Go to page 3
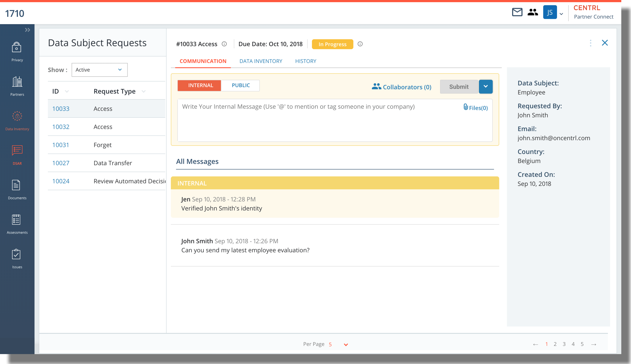This screenshot has height=364, width=631. (564, 344)
